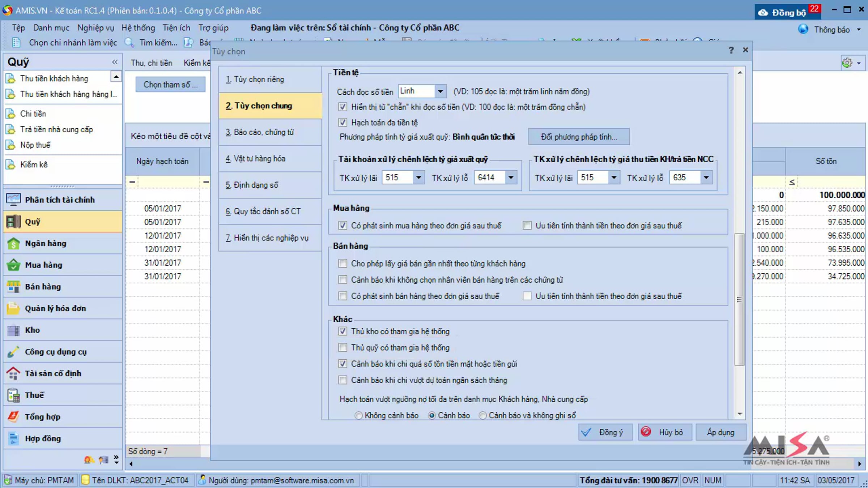Toggle Có phát sinh mua hàng theo đơn giá sau thuế
The image size is (868, 488).
coord(342,225)
